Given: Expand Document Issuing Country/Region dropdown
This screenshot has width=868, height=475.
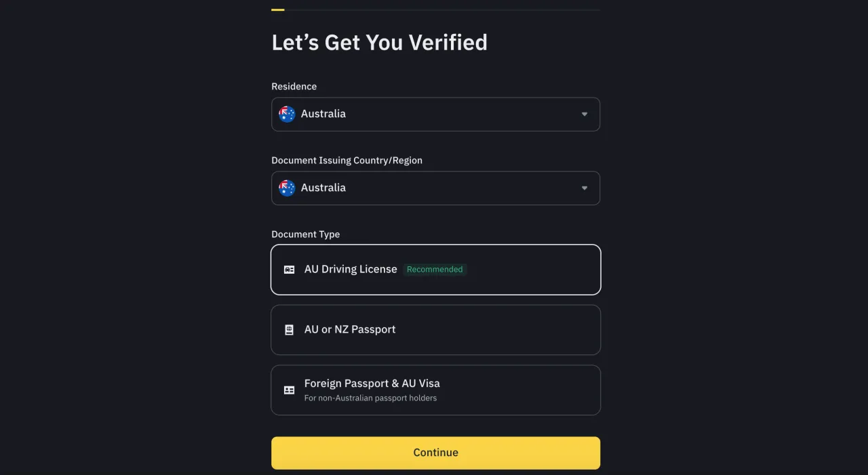Looking at the screenshot, I should (x=435, y=188).
